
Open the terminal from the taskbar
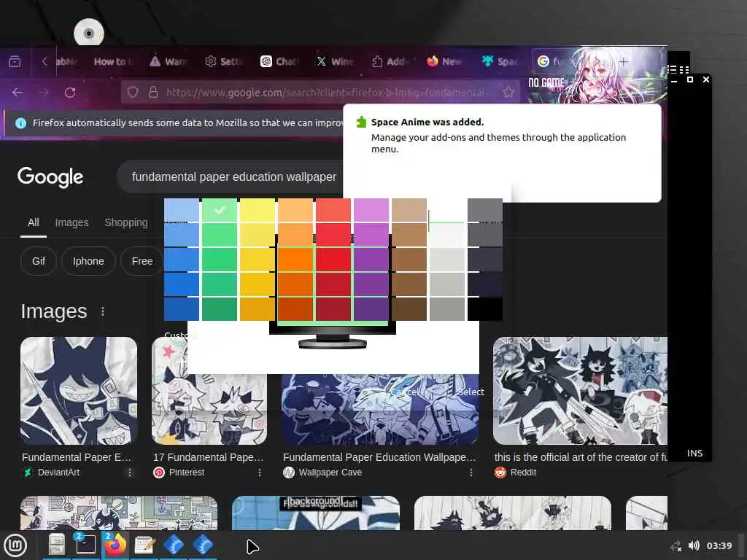[85, 545]
